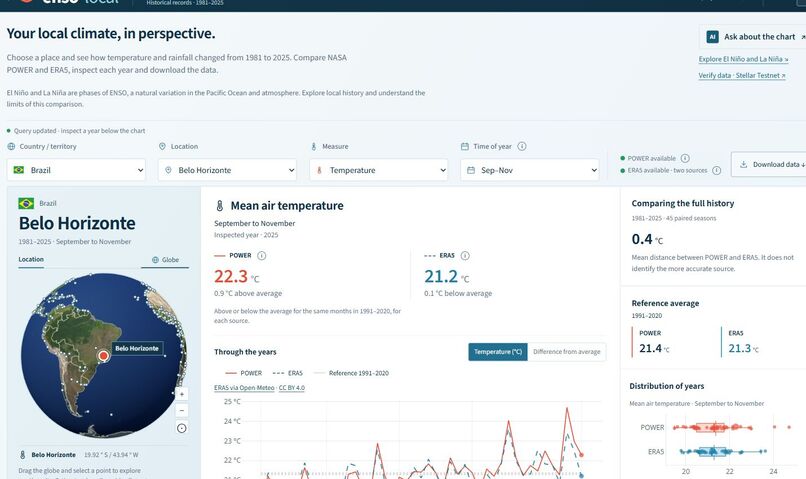Select the Temperature (°C) chart view toggle

pyautogui.click(x=498, y=352)
